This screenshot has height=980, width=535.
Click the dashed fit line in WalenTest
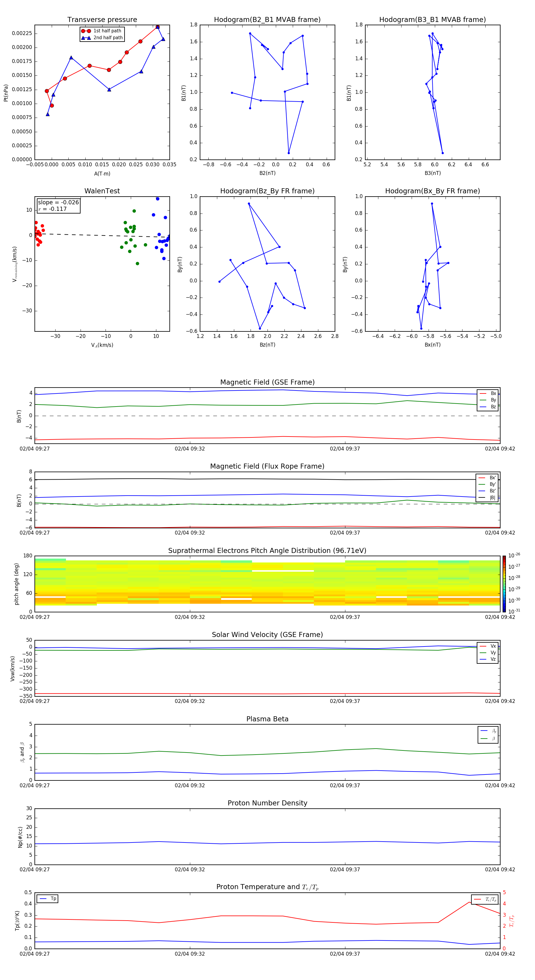click(x=102, y=235)
